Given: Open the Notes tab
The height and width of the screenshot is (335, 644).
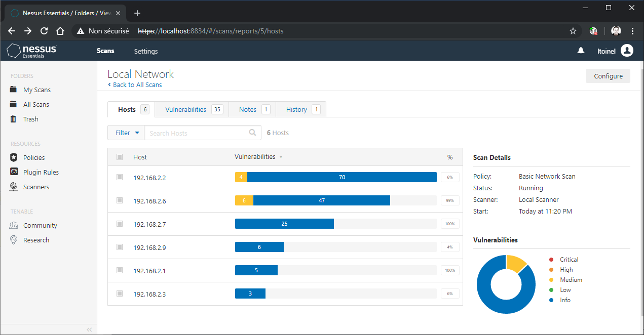Looking at the screenshot, I should point(252,109).
